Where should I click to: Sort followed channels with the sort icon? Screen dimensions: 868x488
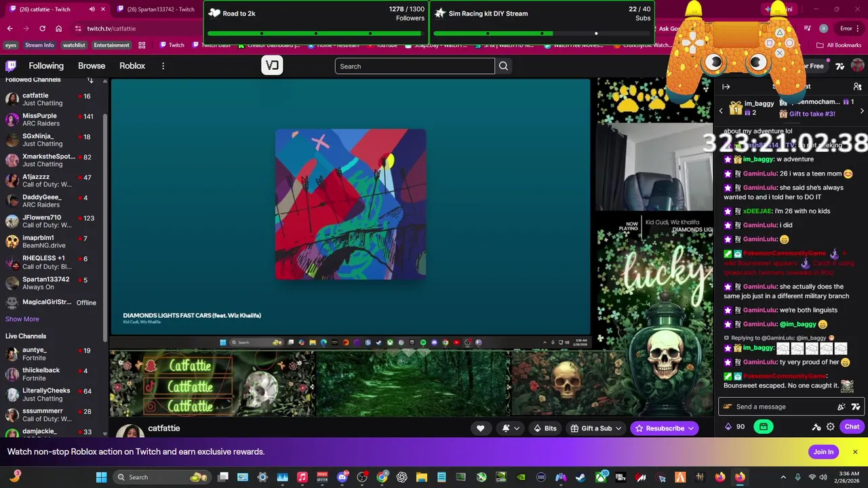coord(90,80)
